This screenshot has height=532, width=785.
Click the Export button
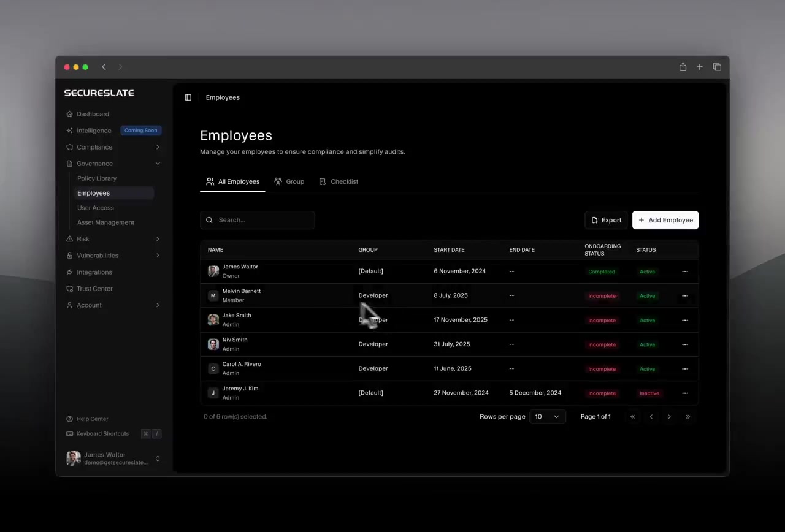pos(606,220)
